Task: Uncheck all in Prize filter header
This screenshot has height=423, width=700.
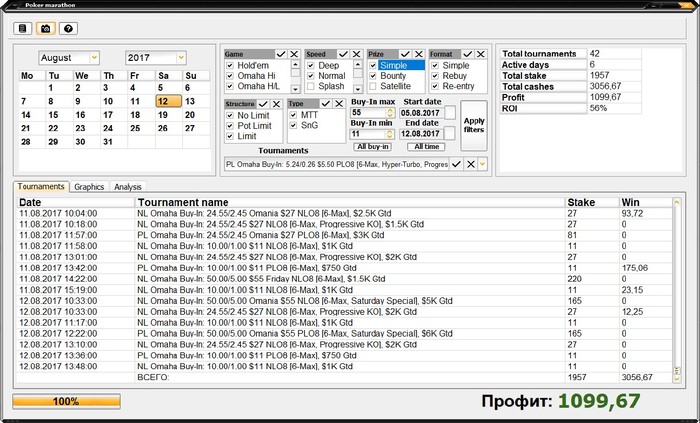Action: [418, 54]
